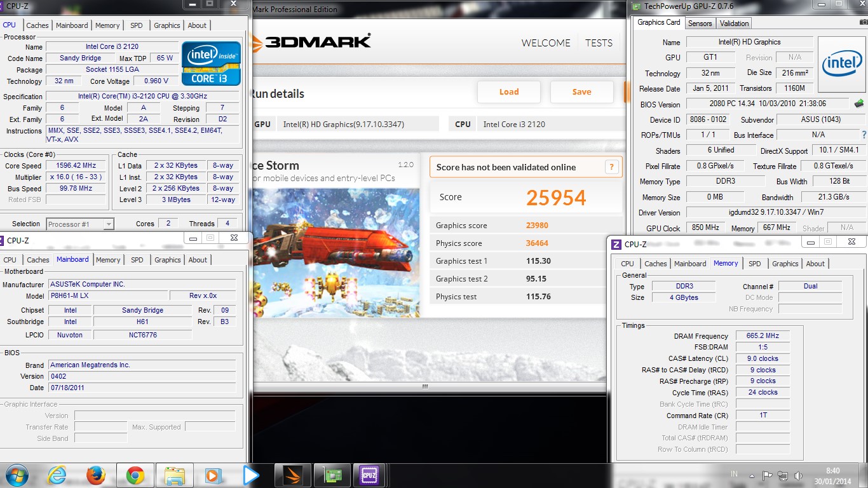Open Windows Explorer from the taskbar

coord(174,475)
